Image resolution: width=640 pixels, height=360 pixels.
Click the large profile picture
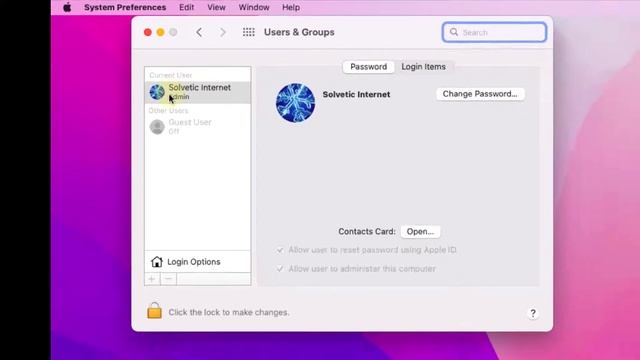pyautogui.click(x=296, y=103)
